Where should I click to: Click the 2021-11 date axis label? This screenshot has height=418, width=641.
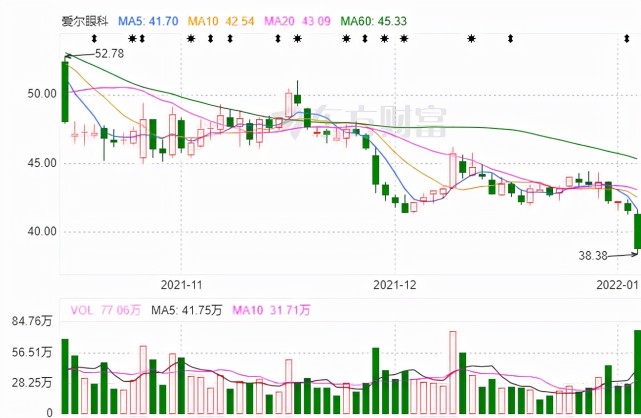(182, 285)
